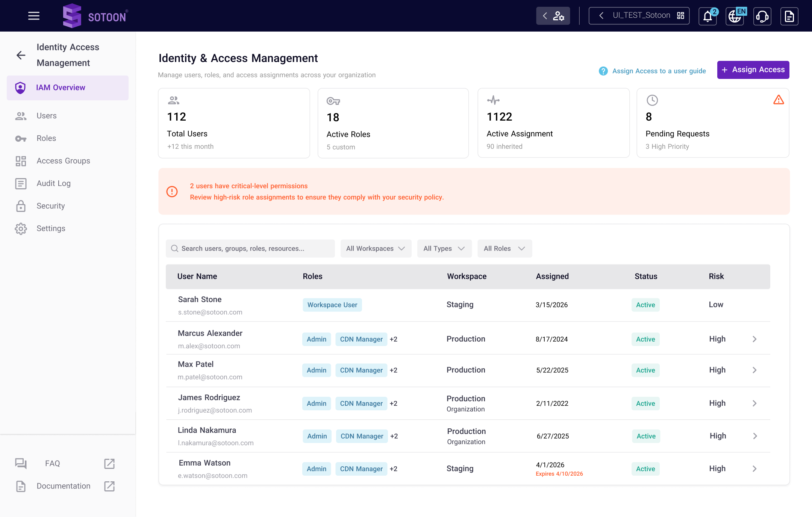Expand Emma Watson row chevron
This screenshot has width=812, height=517.
click(754, 469)
